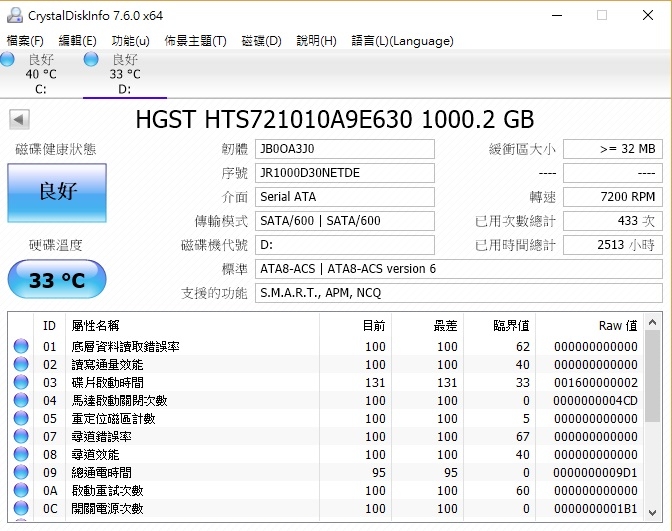Viewport: 672px width, 531px height.
Task: Open the 檔案(F) menu
Action: (x=25, y=41)
